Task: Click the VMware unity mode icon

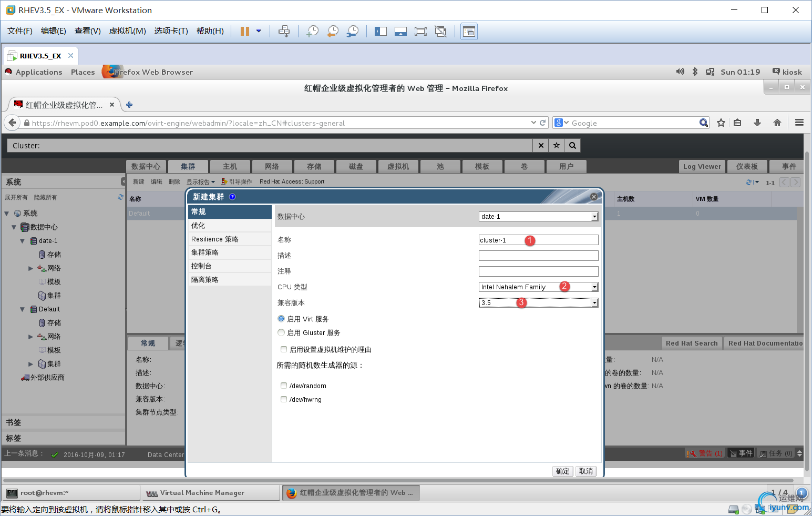Action: click(441, 31)
